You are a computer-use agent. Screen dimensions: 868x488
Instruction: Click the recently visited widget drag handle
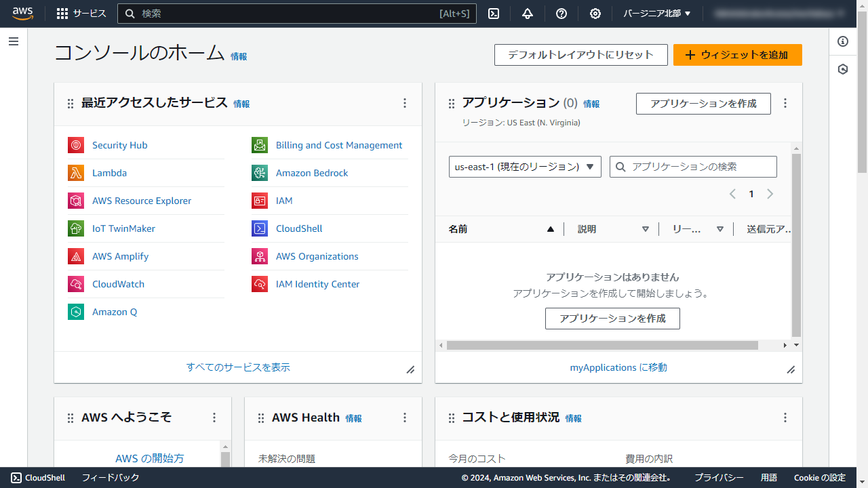tap(71, 104)
